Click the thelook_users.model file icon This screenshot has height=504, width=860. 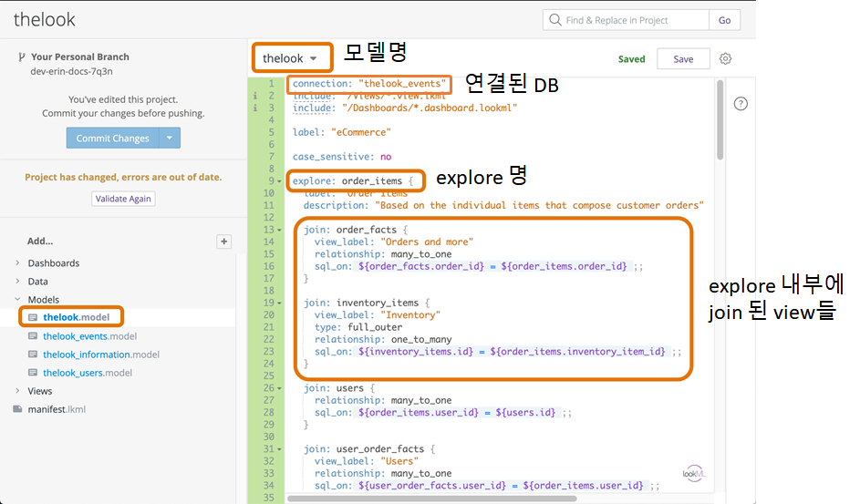click(x=33, y=373)
